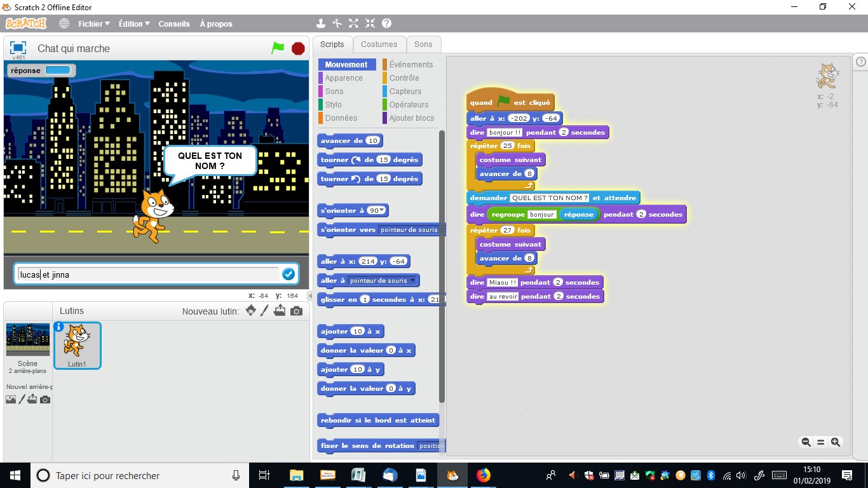Switch to the Costumes tab
The width and height of the screenshot is (868, 488).
click(x=379, y=44)
